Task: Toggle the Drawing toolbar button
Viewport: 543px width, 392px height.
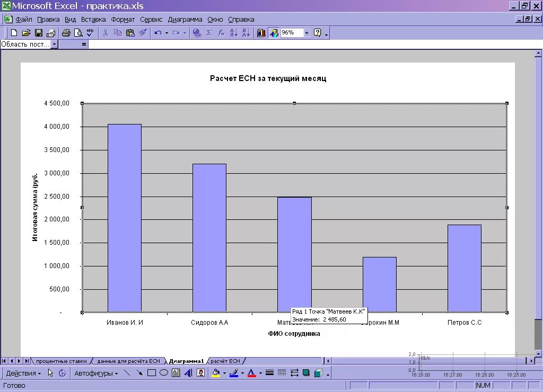Action: click(x=274, y=33)
